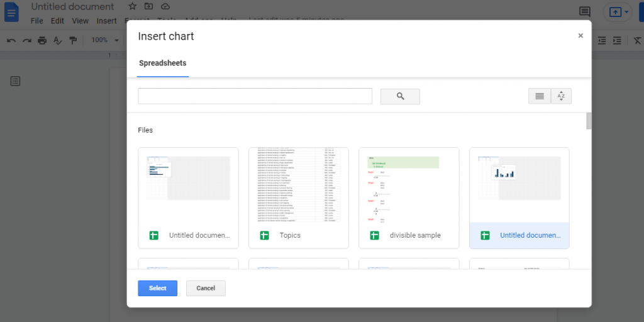Undo the last action in toolbar
644x322 pixels.
[x=11, y=40]
